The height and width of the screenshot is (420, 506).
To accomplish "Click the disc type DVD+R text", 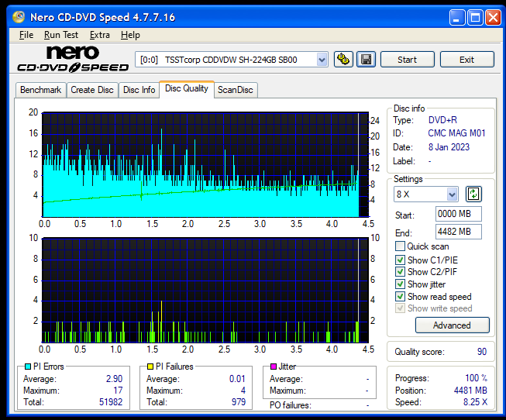I will coord(442,120).
